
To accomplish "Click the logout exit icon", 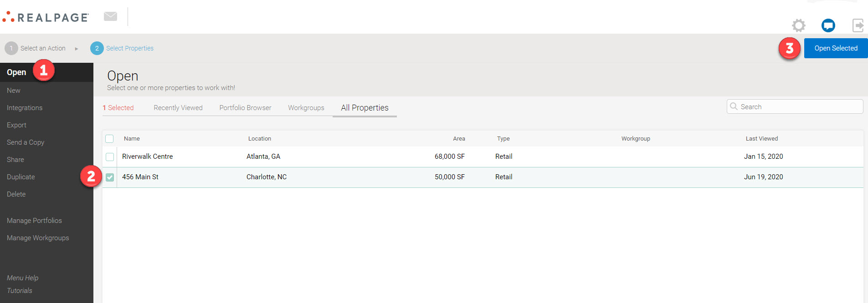I will tap(858, 25).
